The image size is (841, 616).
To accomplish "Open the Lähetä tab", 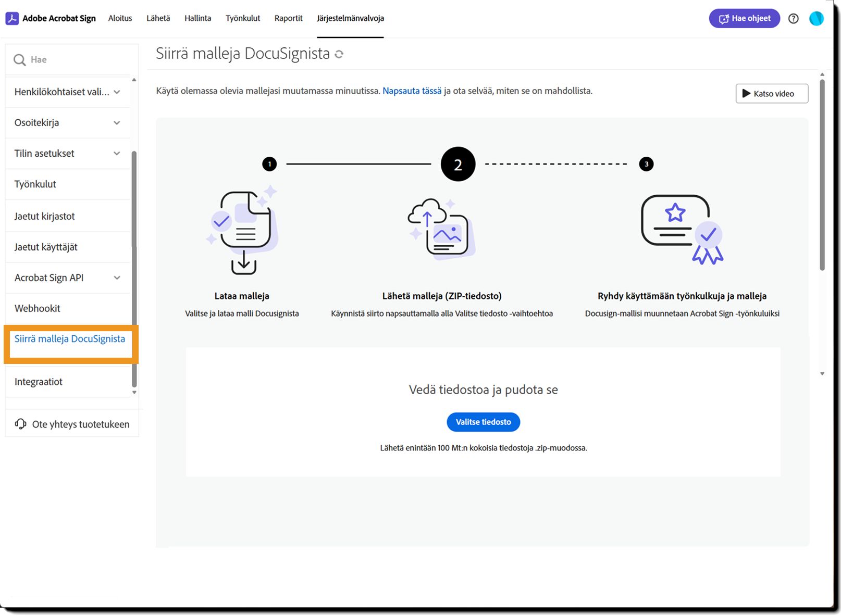I will click(x=158, y=18).
